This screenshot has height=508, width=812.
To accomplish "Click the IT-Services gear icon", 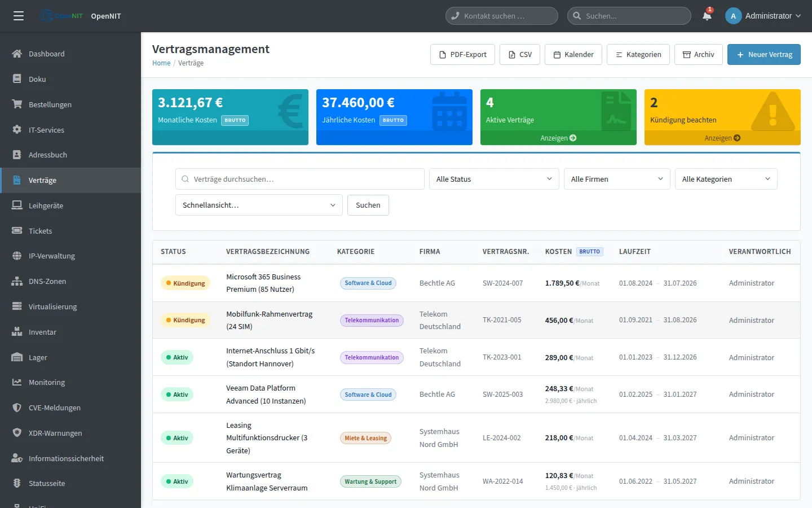I will coord(17,130).
